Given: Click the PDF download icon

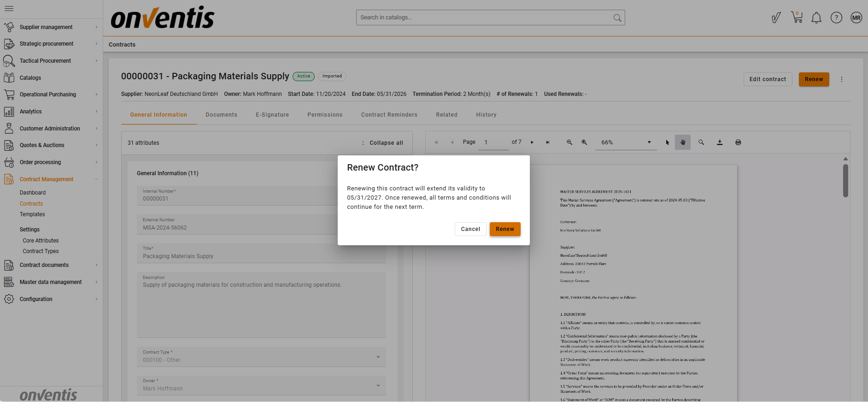Looking at the screenshot, I should click(719, 142).
